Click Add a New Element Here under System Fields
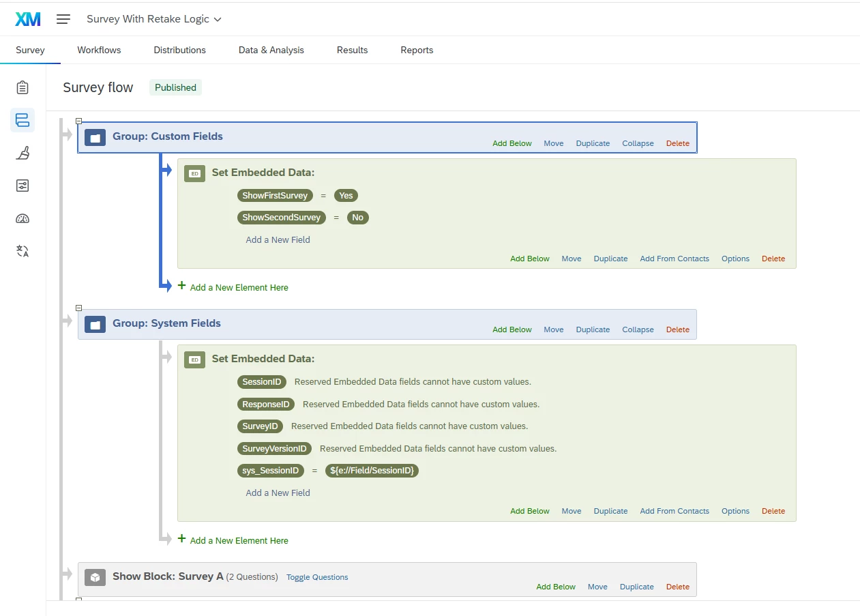The image size is (860, 616). pyautogui.click(x=239, y=540)
